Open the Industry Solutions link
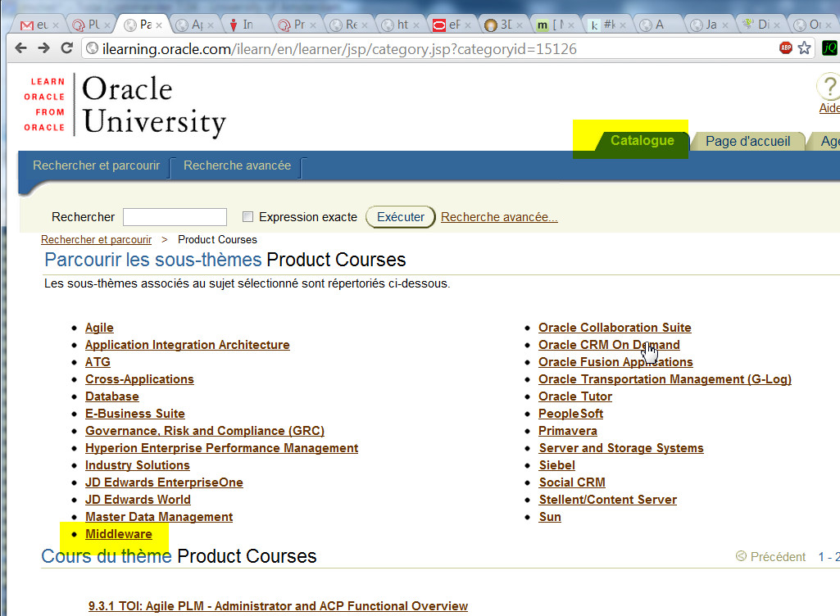 point(138,465)
